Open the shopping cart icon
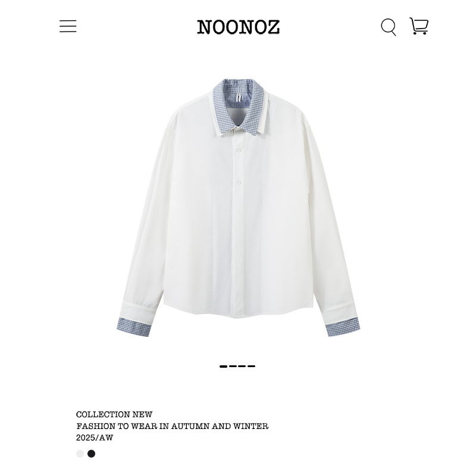The width and height of the screenshot is (476, 476). click(x=419, y=26)
